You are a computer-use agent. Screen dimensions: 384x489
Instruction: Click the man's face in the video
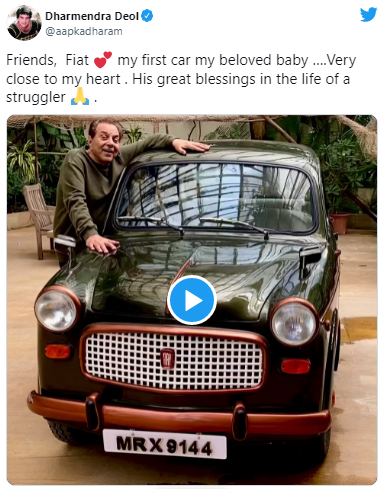[105, 141]
